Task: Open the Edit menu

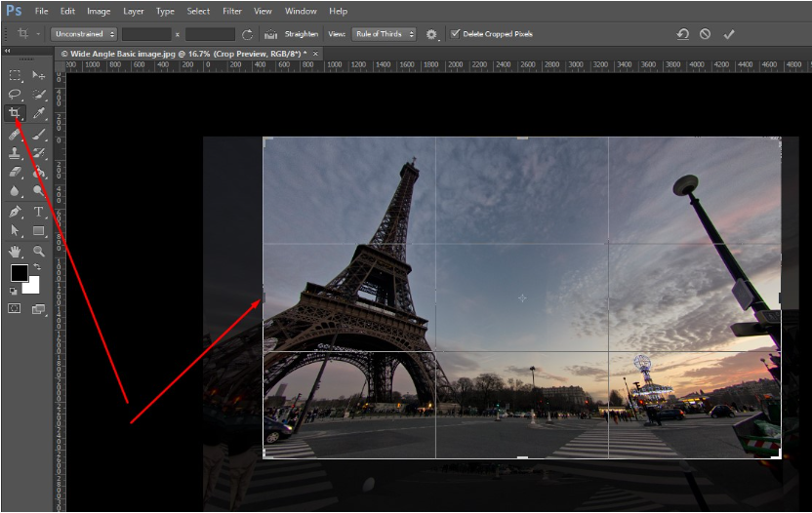Action: click(x=67, y=11)
